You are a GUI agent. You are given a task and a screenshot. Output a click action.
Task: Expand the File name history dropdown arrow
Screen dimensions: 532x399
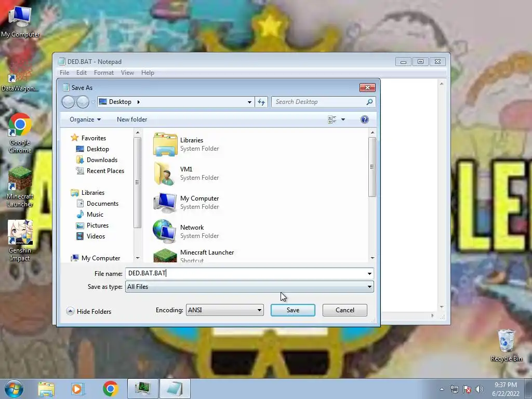pos(369,273)
